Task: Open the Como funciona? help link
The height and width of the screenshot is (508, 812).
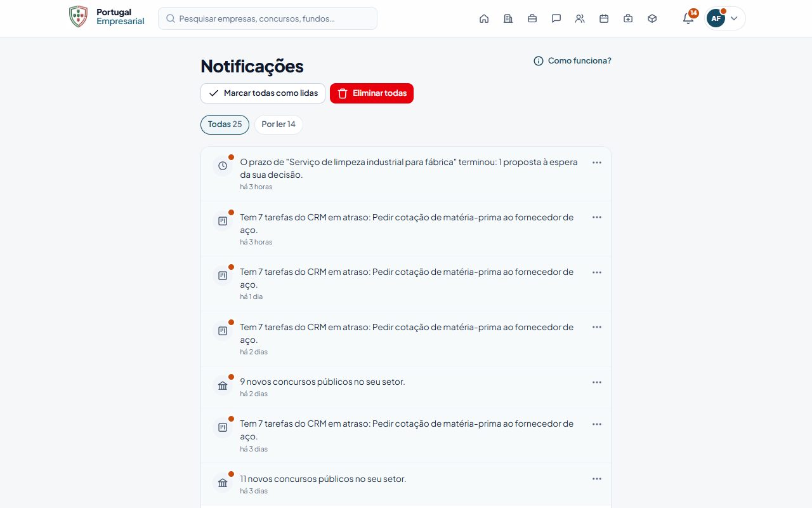Action: click(x=572, y=61)
